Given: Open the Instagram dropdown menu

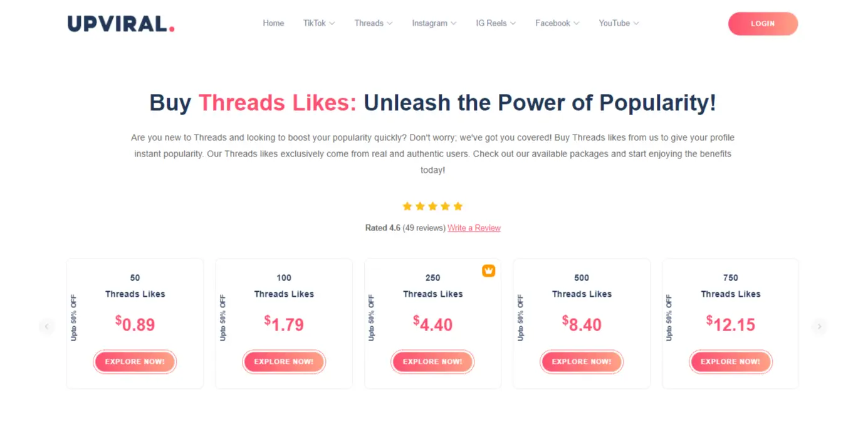Looking at the screenshot, I should coord(434,23).
